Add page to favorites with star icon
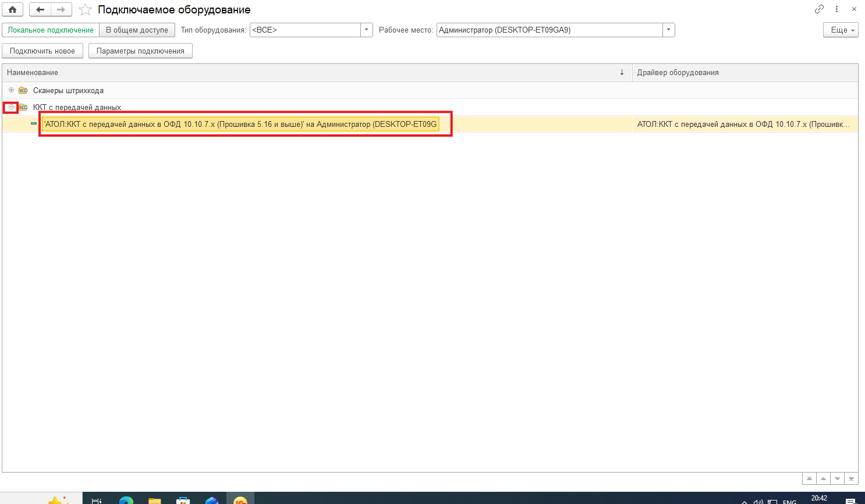The width and height of the screenshot is (865, 504). click(x=86, y=9)
